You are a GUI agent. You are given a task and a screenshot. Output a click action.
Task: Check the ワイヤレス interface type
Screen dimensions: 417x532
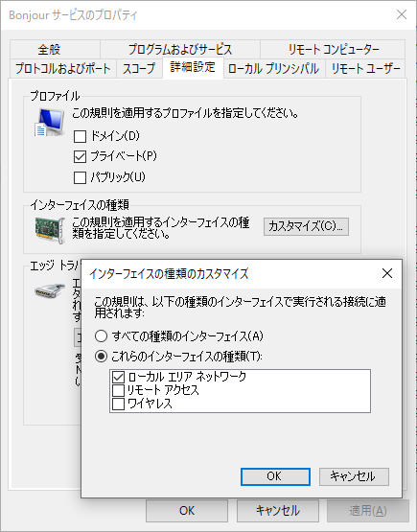tap(118, 405)
